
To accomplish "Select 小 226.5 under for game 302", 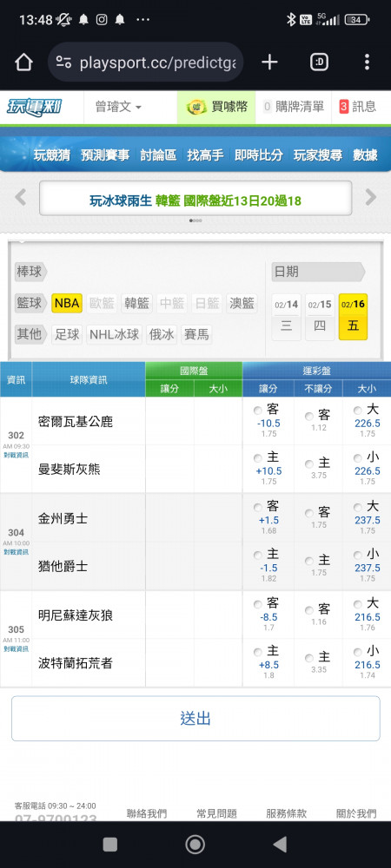I will 358,459.
